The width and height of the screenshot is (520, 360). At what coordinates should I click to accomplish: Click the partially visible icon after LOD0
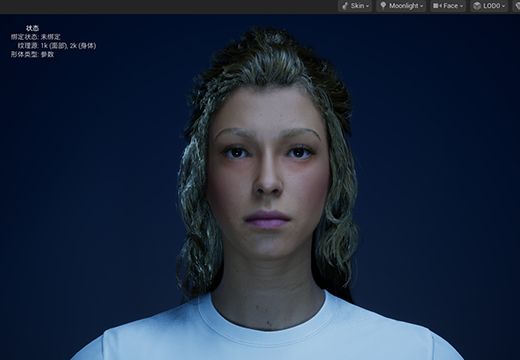pyautogui.click(x=517, y=6)
